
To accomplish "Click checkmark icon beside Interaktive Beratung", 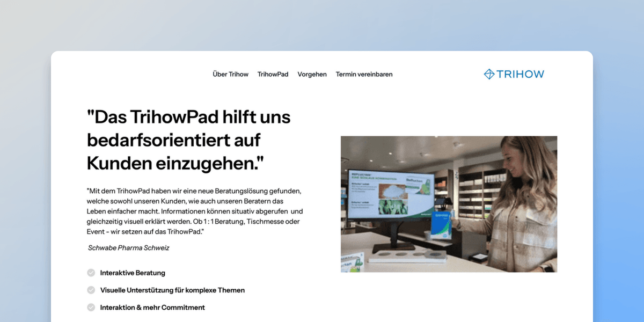I will pyautogui.click(x=91, y=273).
